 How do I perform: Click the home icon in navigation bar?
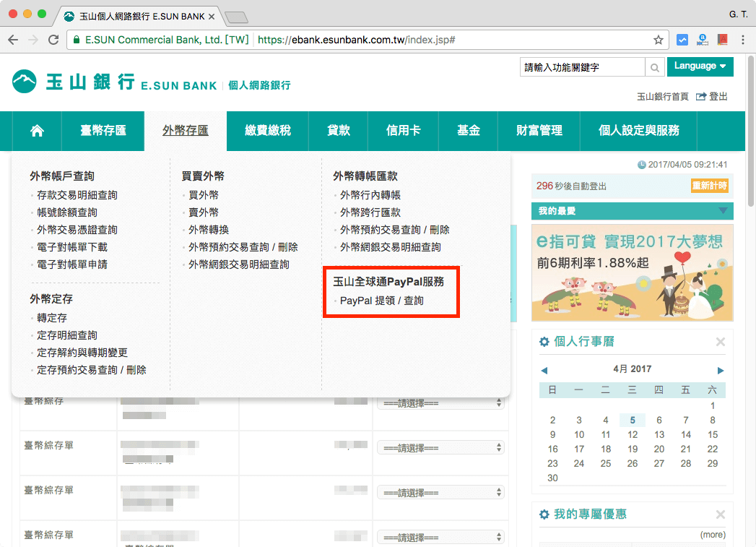click(x=37, y=131)
